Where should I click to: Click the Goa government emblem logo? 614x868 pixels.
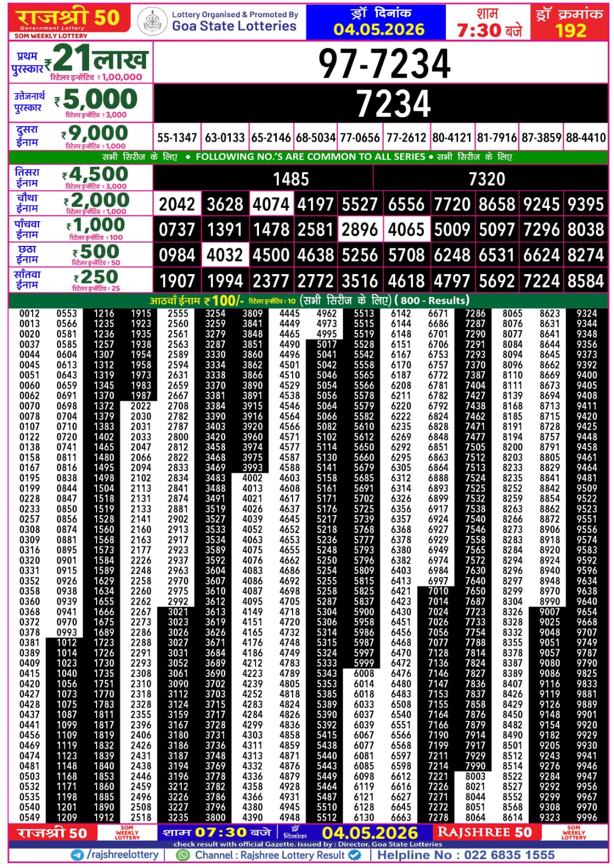pyautogui.click(x=152, y=22)
